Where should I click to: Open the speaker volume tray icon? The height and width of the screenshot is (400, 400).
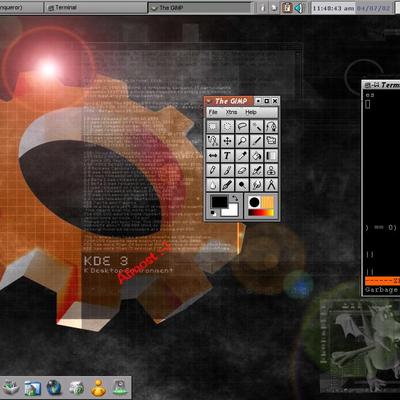[x=299, y=8]
